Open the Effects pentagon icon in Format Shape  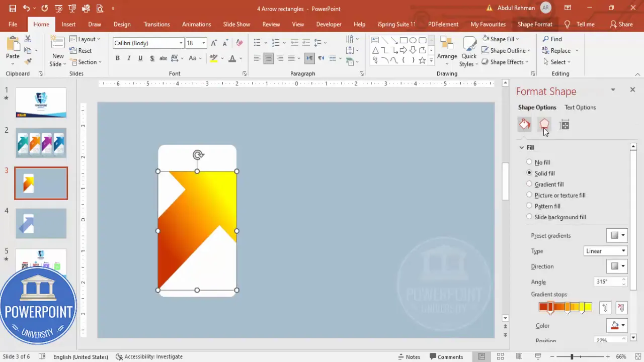544,124
